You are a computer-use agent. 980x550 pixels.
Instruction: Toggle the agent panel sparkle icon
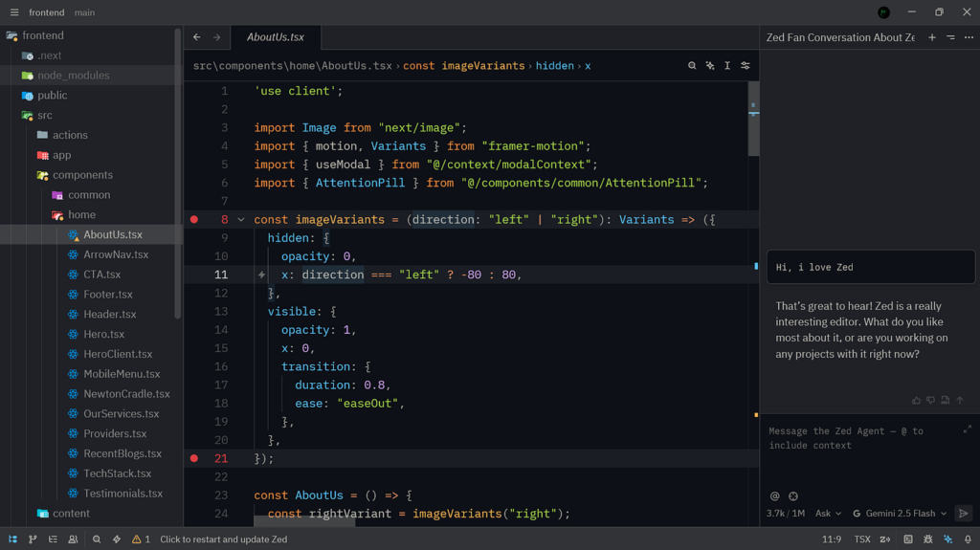948,539
